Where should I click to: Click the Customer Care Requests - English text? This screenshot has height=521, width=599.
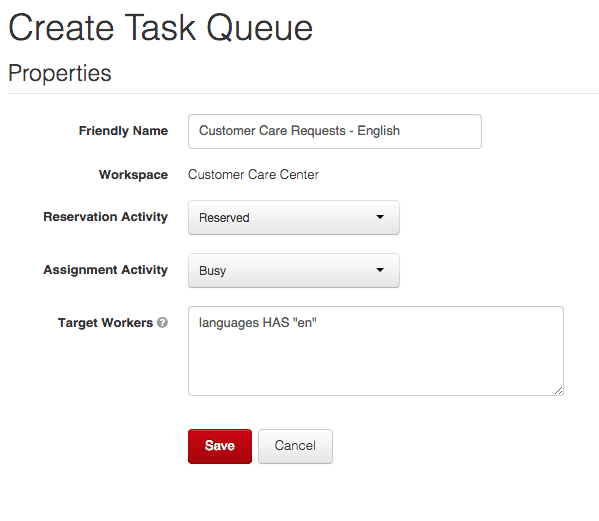coord(299,131)
